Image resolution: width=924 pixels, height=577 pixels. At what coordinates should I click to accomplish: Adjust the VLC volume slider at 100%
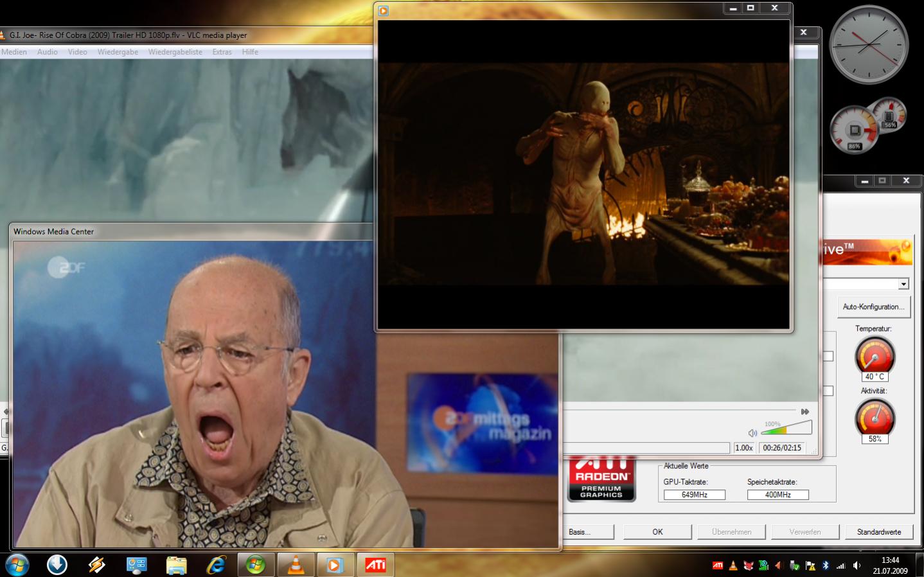pos(786,428)
